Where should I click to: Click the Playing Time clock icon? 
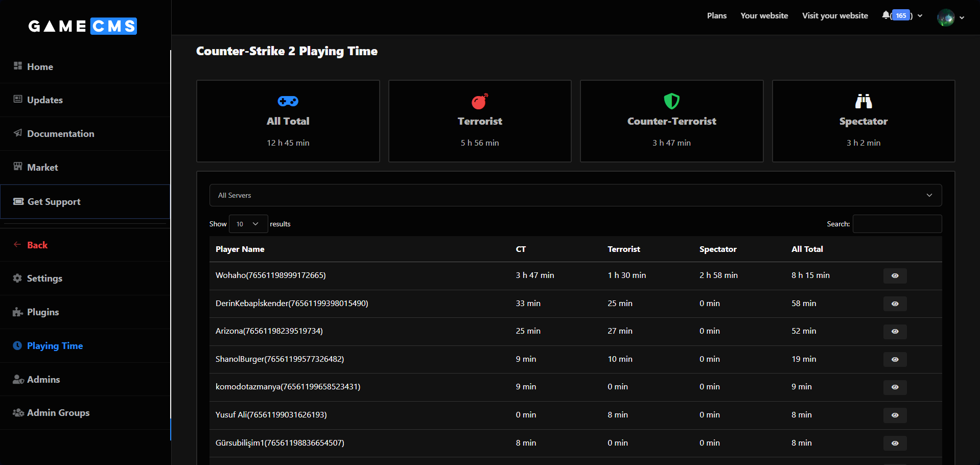click(17, 345)
